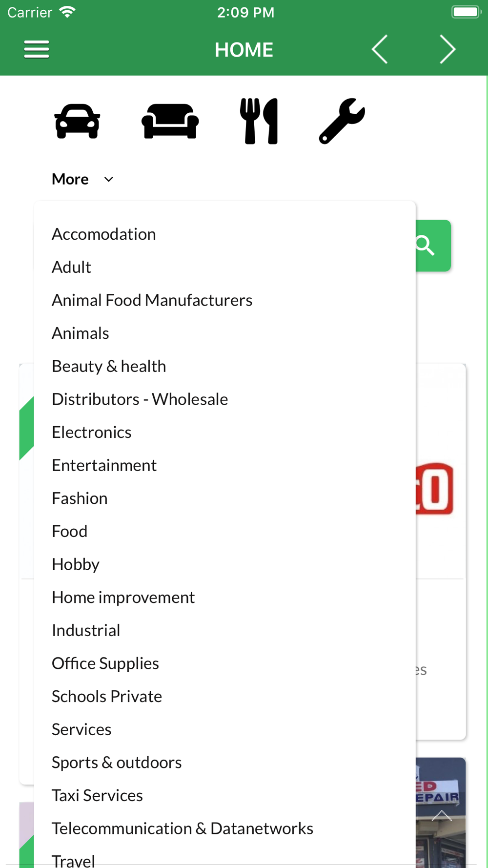The height and width of the screenshot is (868, 488).
Task: Select the sofa furniture category icon
Action: (170, 122)
